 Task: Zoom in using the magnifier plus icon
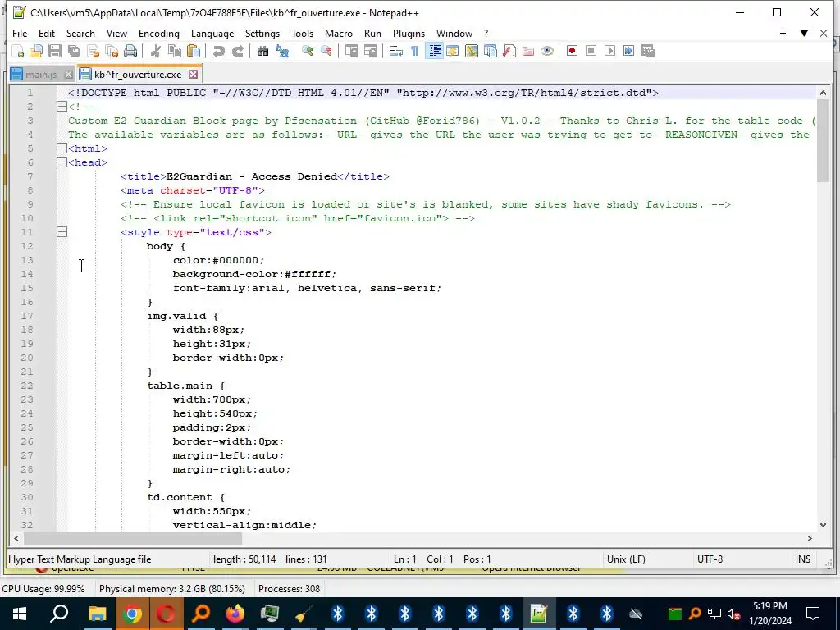[x=307, y=51]
